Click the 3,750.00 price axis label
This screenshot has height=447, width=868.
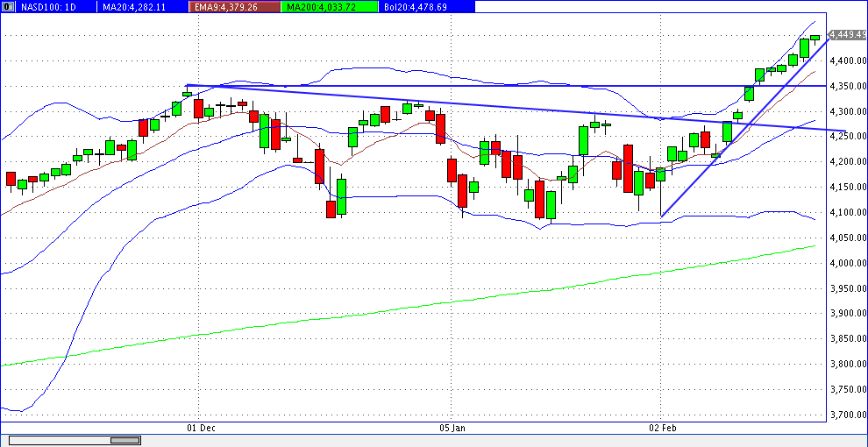coord(846,389)
